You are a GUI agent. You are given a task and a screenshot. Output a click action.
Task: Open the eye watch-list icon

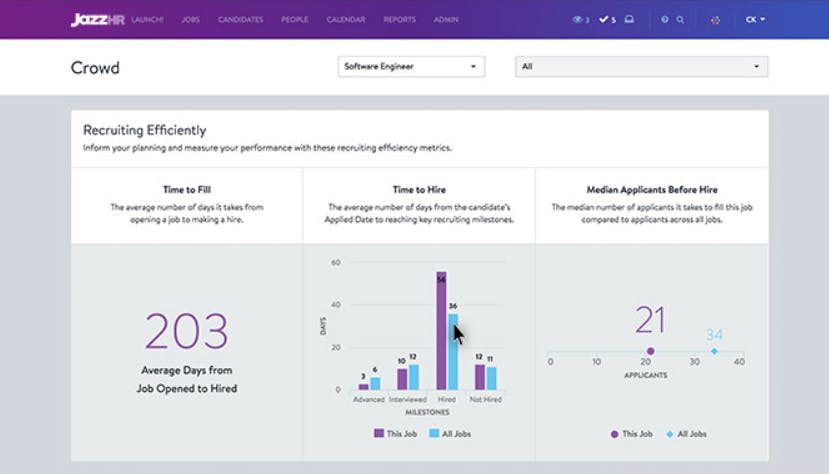tap(577, 20)
